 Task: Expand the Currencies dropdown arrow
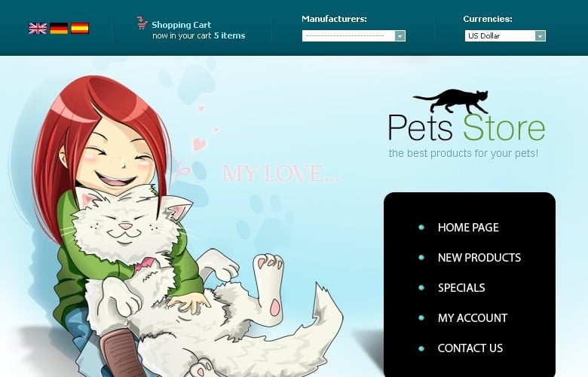click(x=540, y=36)
